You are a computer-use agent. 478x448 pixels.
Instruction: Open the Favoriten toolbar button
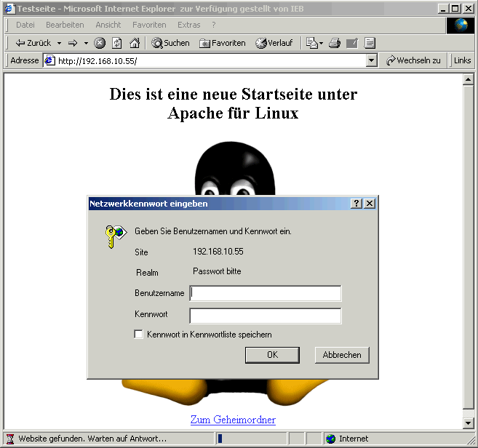222,44
